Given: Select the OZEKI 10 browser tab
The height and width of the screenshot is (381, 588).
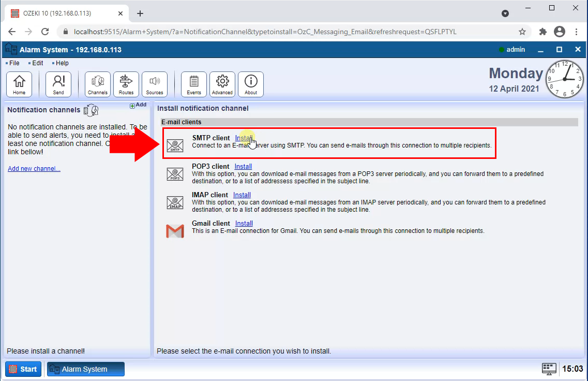Looking at the screenshot, I should [x=67, y=13].
